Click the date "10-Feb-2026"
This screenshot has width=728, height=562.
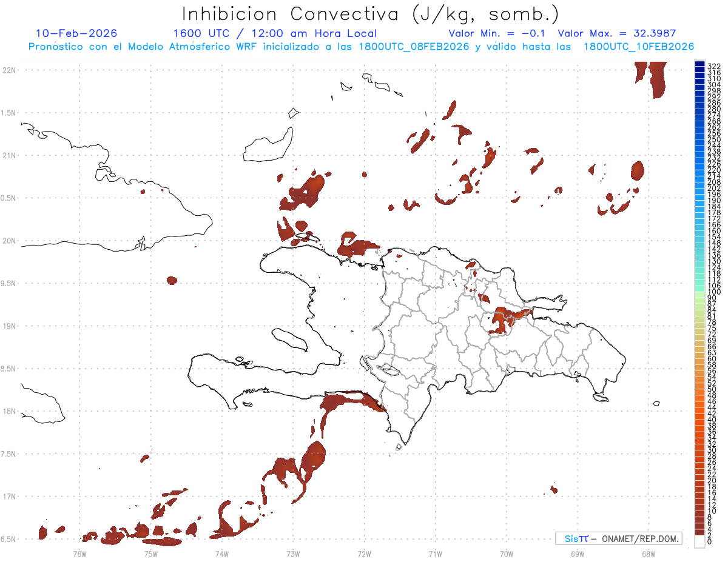76,33
